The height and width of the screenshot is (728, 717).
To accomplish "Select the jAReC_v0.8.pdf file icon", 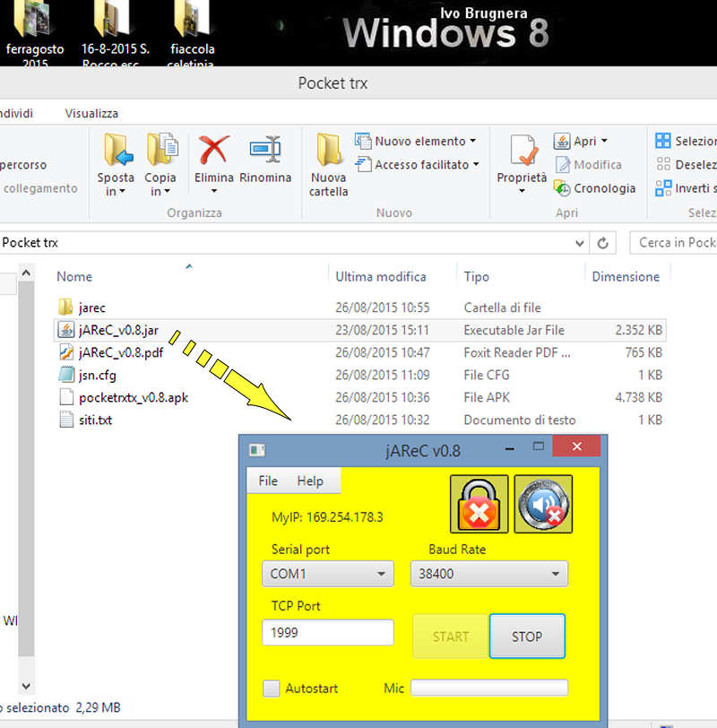I will point(66,352).
